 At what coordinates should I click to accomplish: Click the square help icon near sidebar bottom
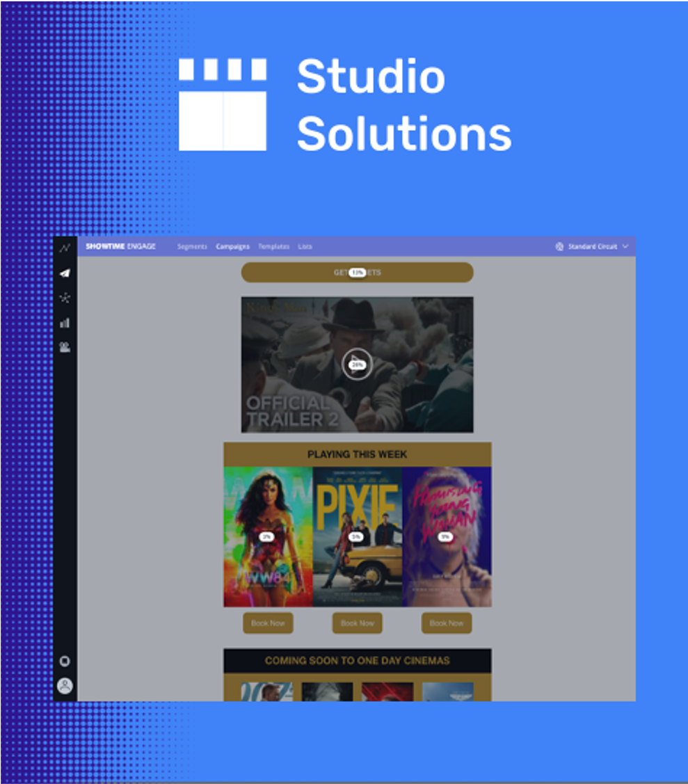tap(65, 661)
